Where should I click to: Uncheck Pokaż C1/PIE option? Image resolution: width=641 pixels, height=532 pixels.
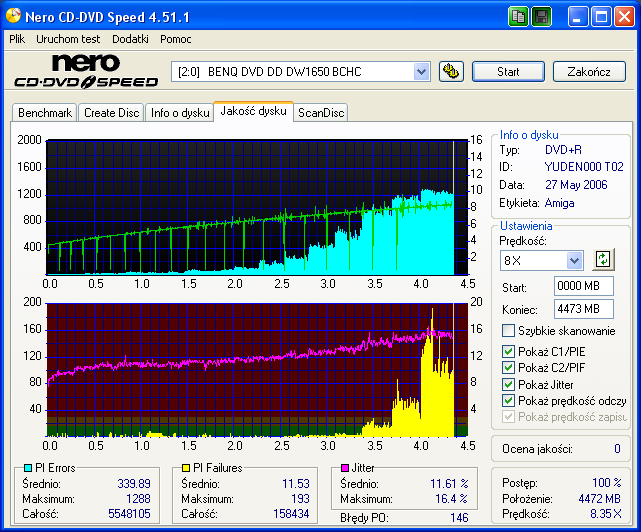[x=508, y=351]
